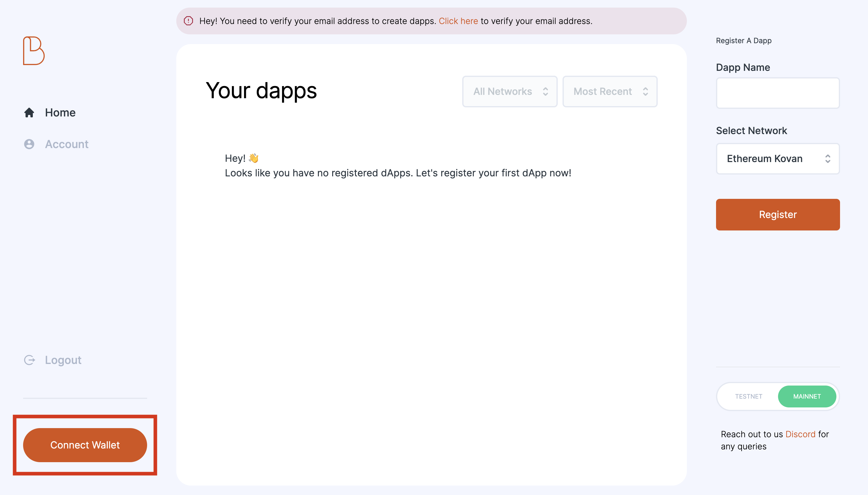The image size is (868, 495).
Task: Click the 'Looks like you have no registered dApps' message
Action: point(398,173)
